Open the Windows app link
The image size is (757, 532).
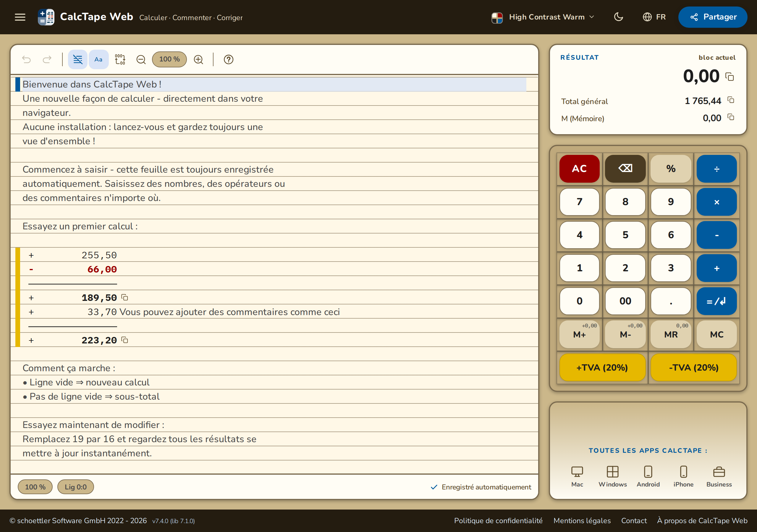click(613, 476)
